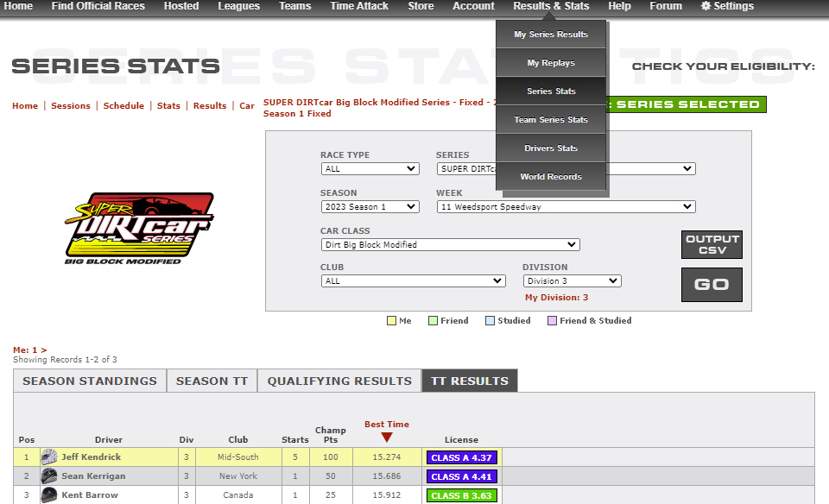829x504 pixels.
Task: Expand the Division dropdown
Action: (x=572, y=281)
